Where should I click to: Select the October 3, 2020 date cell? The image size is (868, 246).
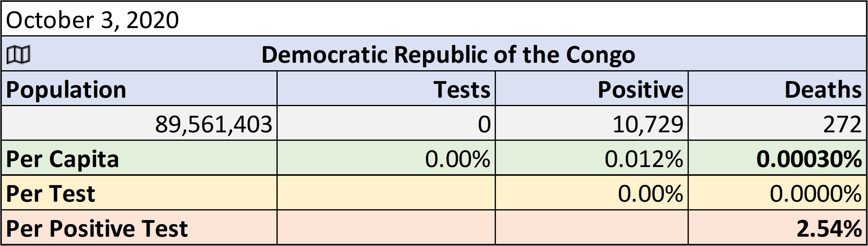click(x=434, y=19)
